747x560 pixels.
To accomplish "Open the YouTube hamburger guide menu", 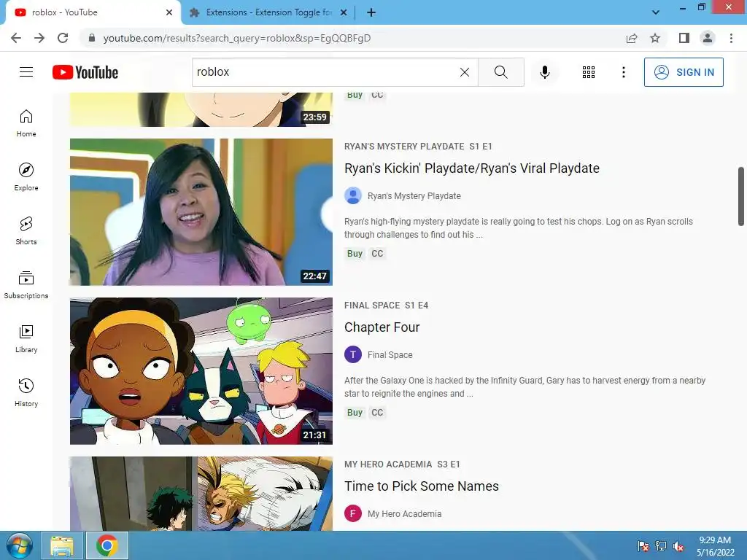I will click(x=26, y=72).
